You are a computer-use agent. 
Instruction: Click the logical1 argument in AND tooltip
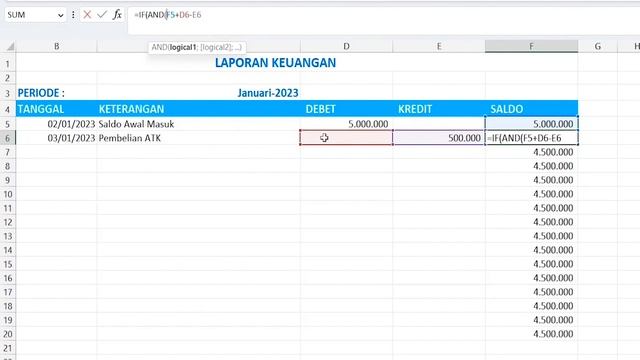183,47
